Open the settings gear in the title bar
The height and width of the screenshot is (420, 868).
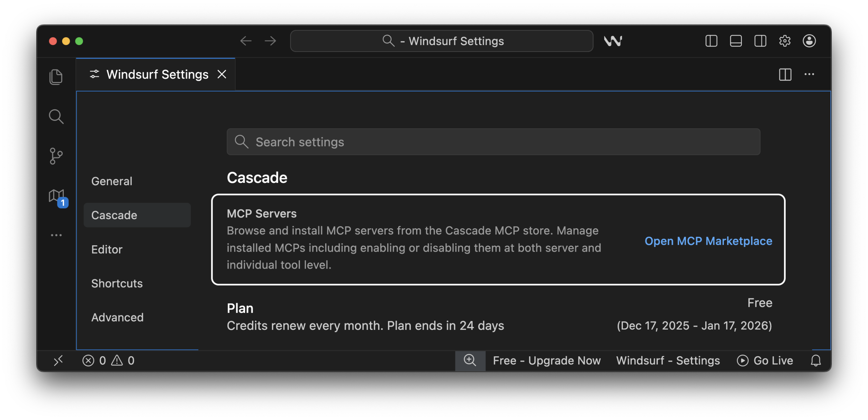click(785, 41)
